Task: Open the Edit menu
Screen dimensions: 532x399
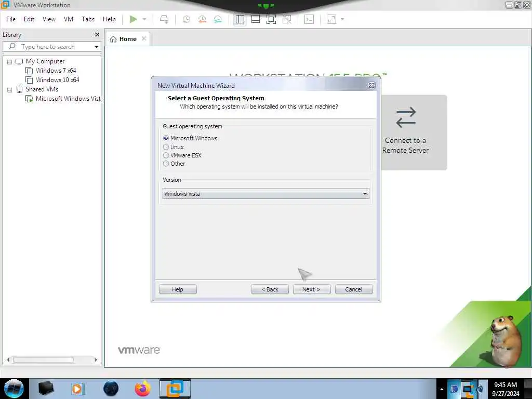Action: click(29, 19)
